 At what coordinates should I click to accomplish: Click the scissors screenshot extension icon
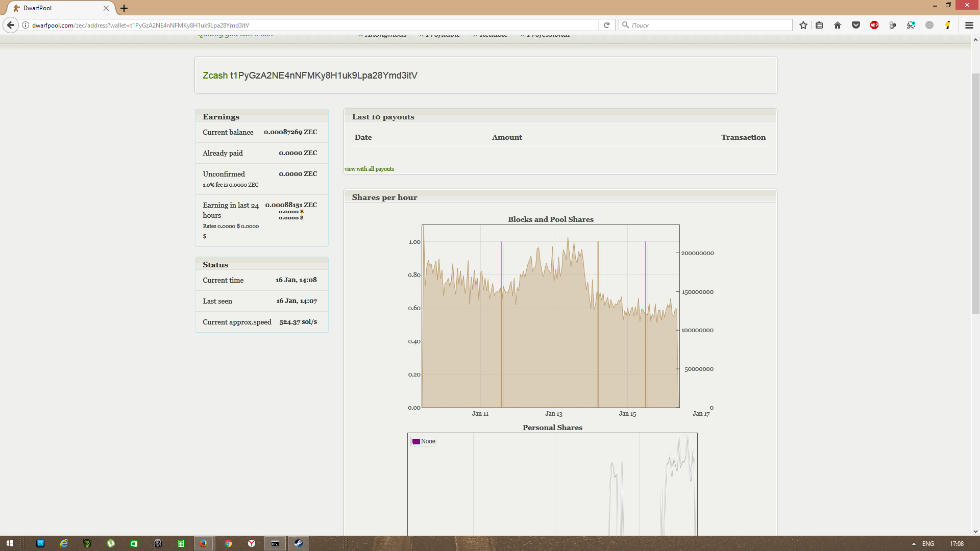point(911,25)
